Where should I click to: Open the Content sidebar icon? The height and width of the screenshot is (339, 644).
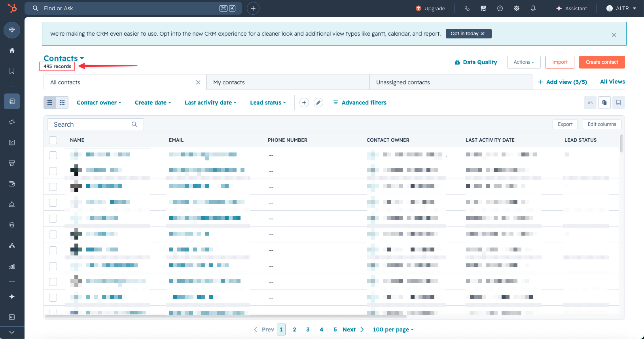click(12, 143)
